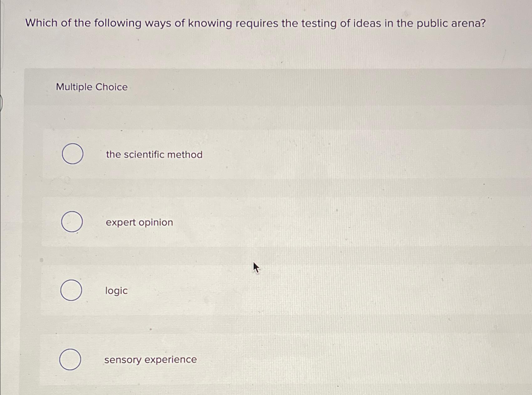Viewport: 532px width, 395px height.
Task: Choose "expert opinion" answer option
Action: coord(139,223)
